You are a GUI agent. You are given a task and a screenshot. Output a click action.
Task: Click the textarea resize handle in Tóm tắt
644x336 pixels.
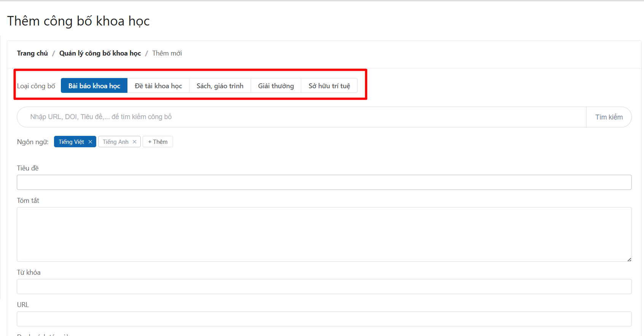coord(629,260)
